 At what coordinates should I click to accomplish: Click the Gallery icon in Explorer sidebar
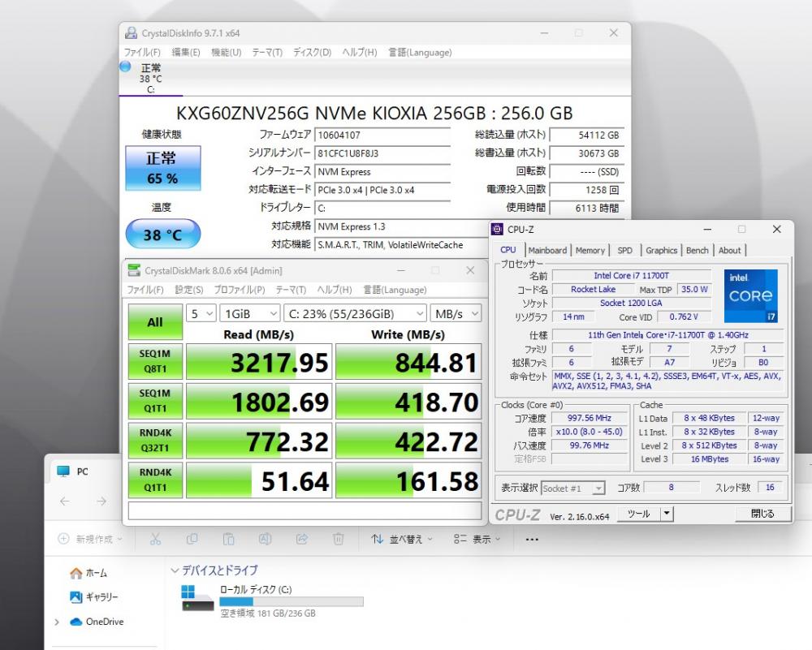click(x=76, y=596)
